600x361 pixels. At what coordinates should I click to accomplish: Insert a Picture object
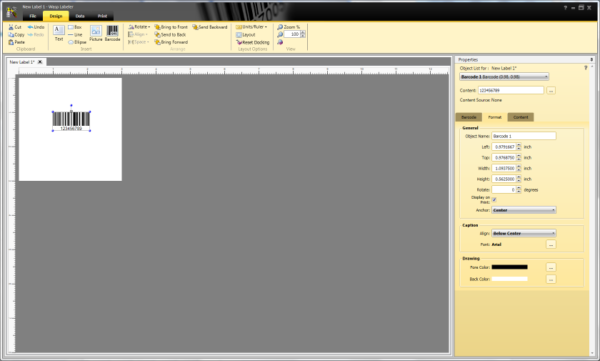(x=96, y=33)
